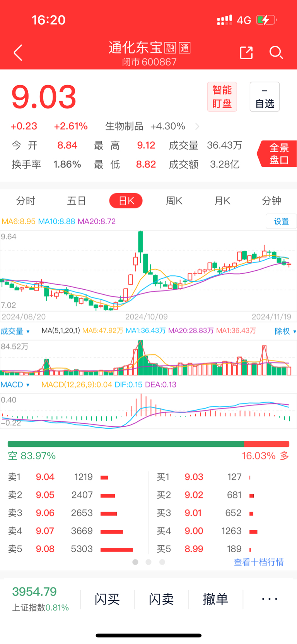297x644 pixels.
Task: Tap the back arrow icon
Action: point(18,53)
